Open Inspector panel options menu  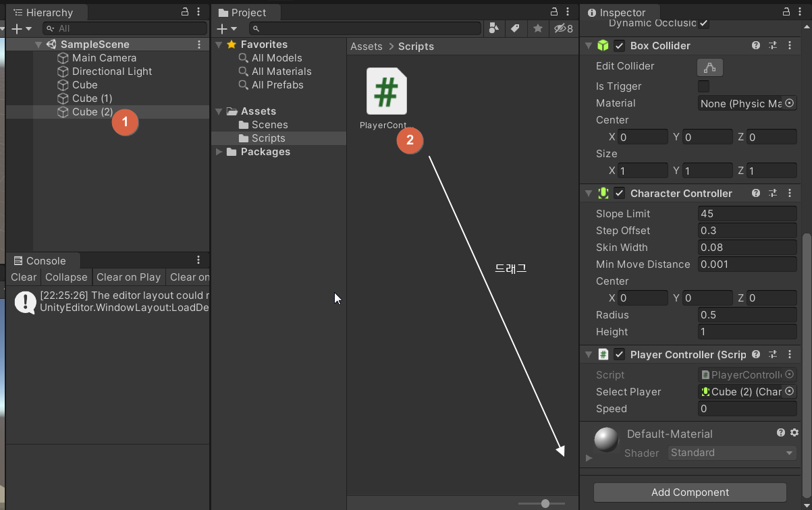(x=799, y=12)
